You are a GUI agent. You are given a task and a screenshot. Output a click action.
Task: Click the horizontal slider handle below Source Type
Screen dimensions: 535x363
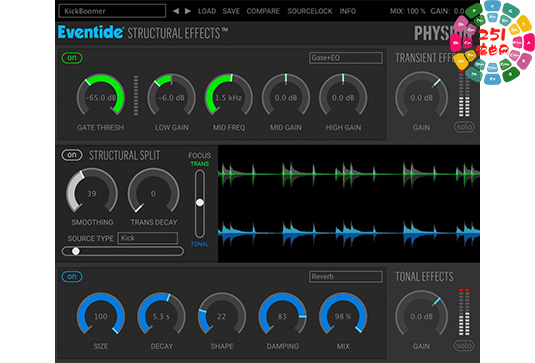[76, 251]
